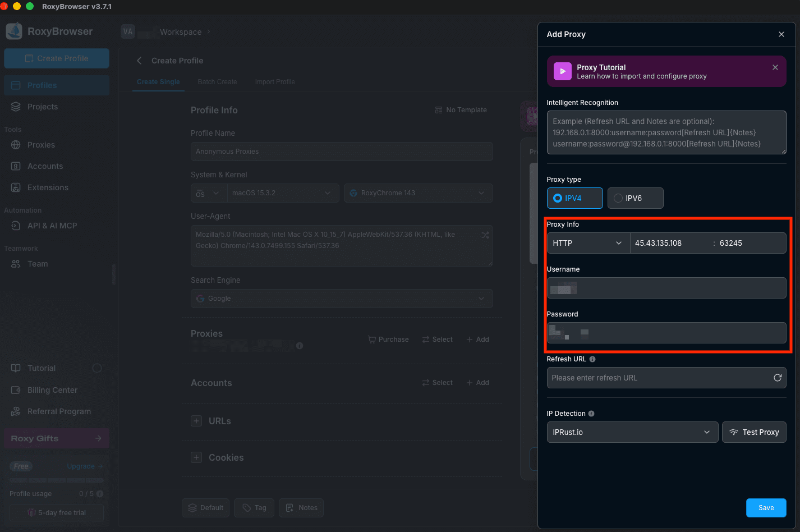Open the IPRust.io IP Detection dropdown
This screenshot has height=532, width=800.
point(632,432)
